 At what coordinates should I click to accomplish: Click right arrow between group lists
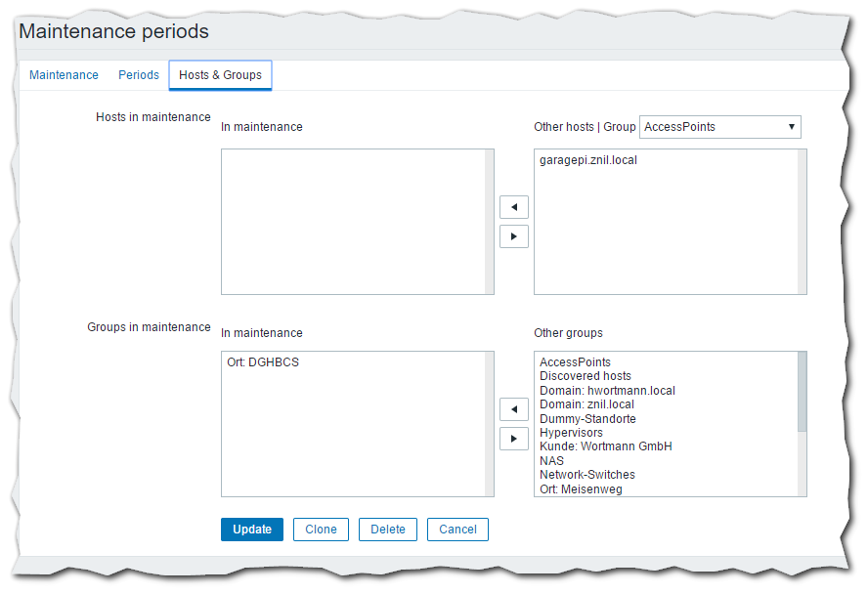[x=513, y=438]
